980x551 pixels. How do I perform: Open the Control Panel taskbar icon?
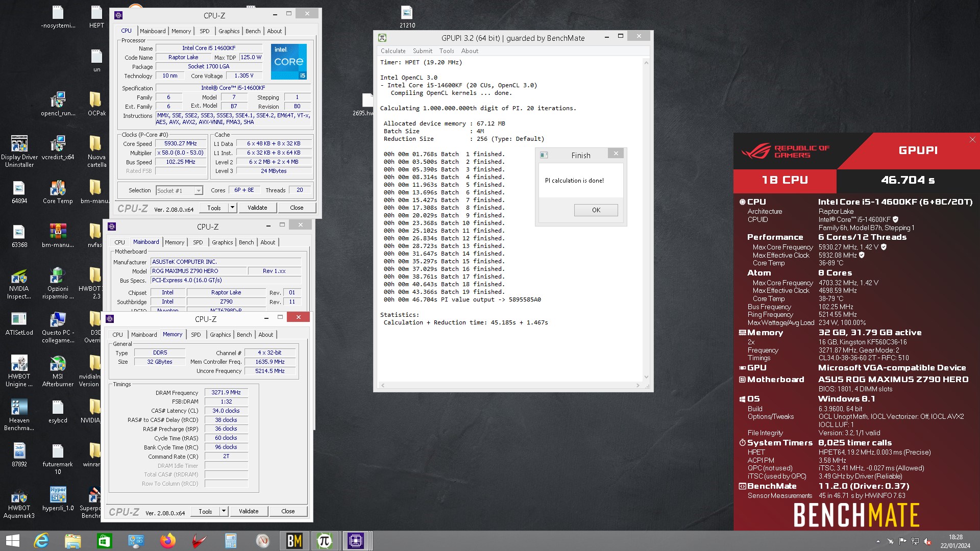click(136, 541)
